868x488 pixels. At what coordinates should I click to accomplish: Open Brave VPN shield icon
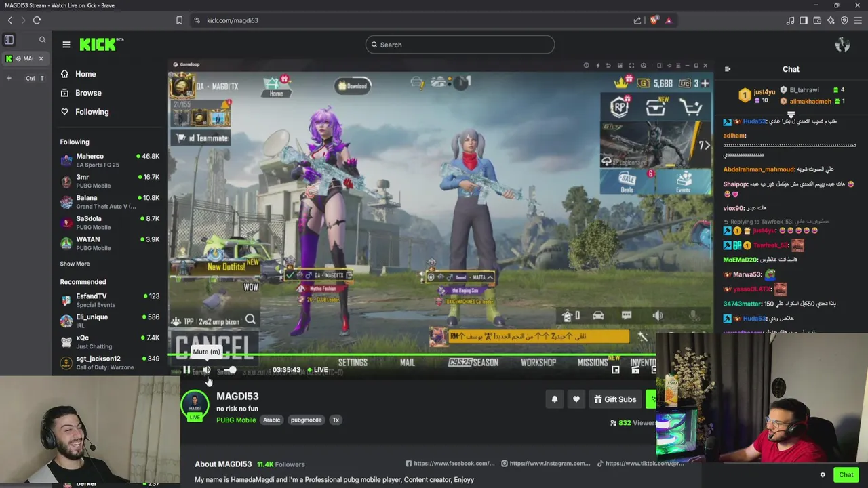point(844,20)
